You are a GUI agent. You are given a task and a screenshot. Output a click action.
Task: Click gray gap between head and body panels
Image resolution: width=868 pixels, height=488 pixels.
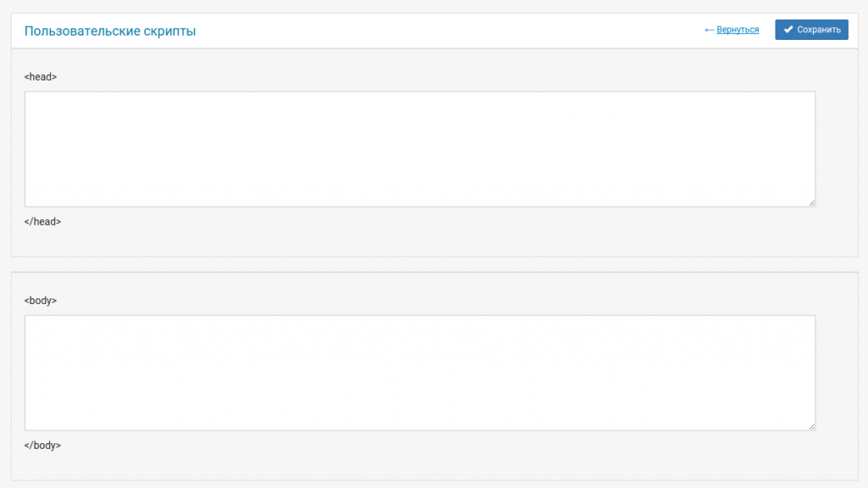click(x=434, y=264)
